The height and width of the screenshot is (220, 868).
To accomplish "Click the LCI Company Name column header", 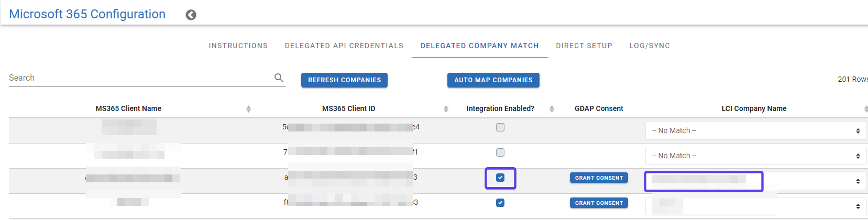I will click(x=754, y=108).
